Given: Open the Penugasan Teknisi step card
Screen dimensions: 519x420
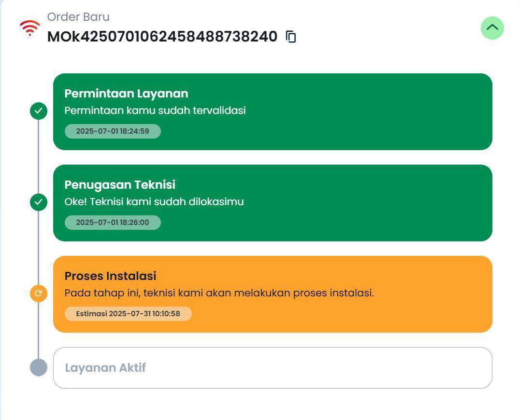Looking at the screenshot, I should pos(273,203).
